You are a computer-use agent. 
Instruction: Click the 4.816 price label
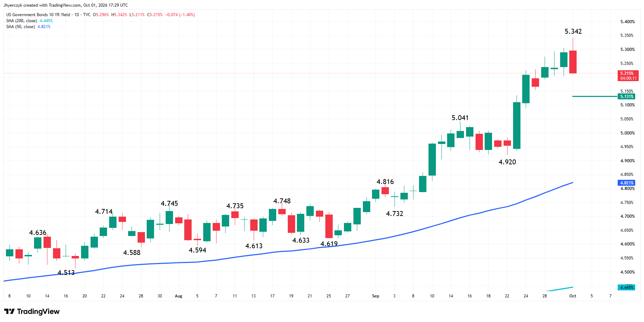click(385, 182)
